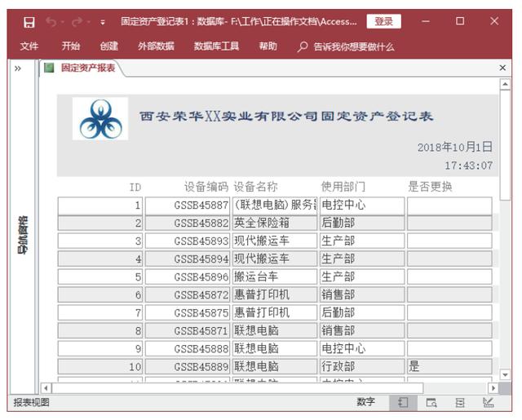Click the 报表视图 status bar label

[x=31, y=402]
